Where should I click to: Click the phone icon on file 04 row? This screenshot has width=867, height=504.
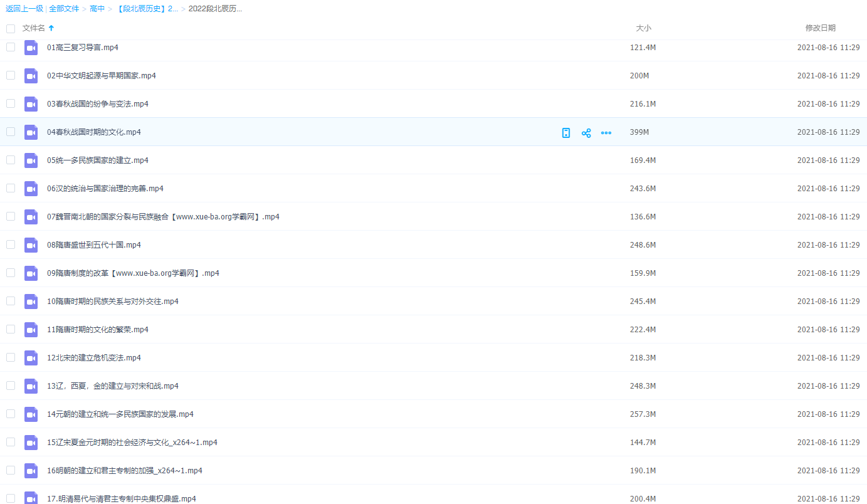click(566, 133)
